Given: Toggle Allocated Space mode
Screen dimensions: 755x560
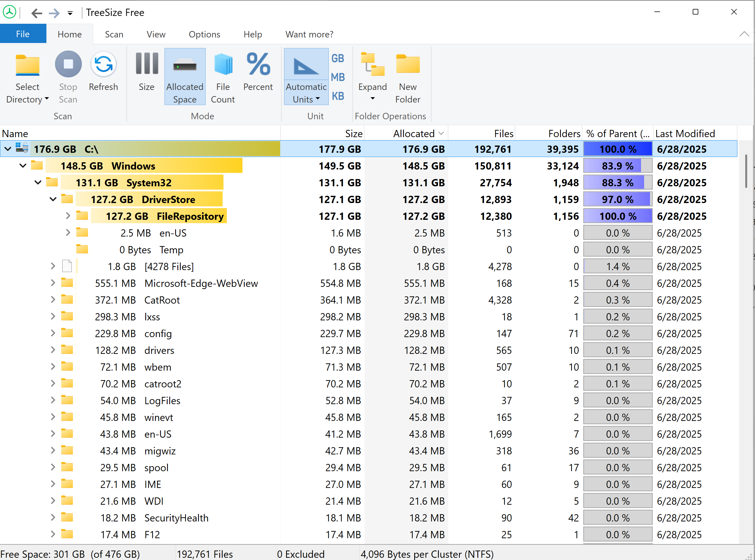Looking at the screenshot, I should pyautogui.click(x=185, y=77).
